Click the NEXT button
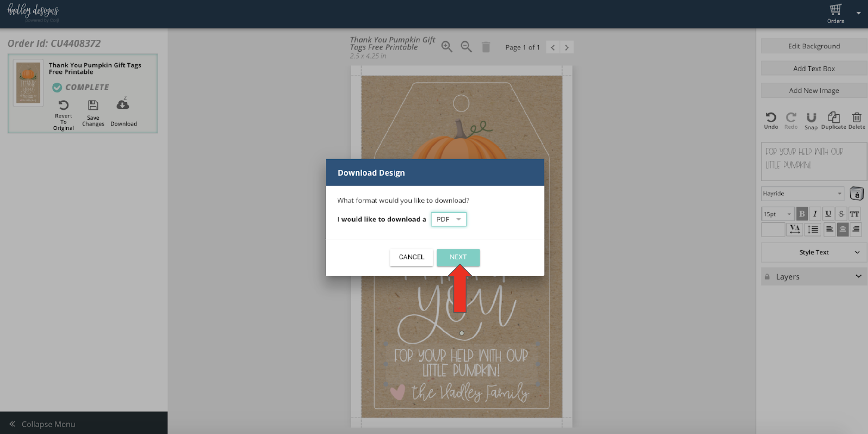This screenshot has width=868, height=434. click(x=458, y=257)
